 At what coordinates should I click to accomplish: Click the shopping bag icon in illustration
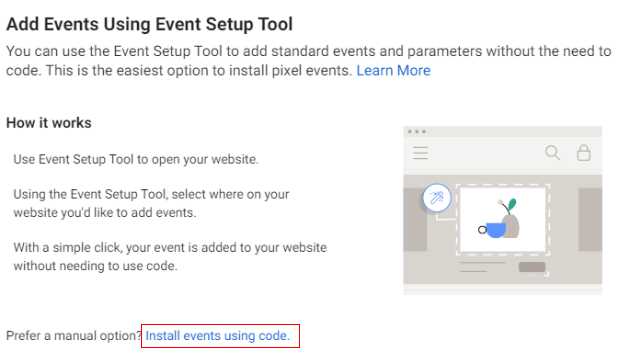click(x=583, y=153)
